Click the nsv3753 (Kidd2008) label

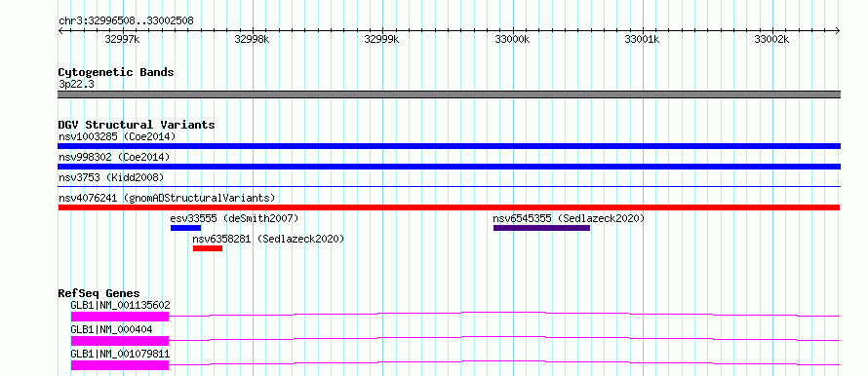(111, 177)
